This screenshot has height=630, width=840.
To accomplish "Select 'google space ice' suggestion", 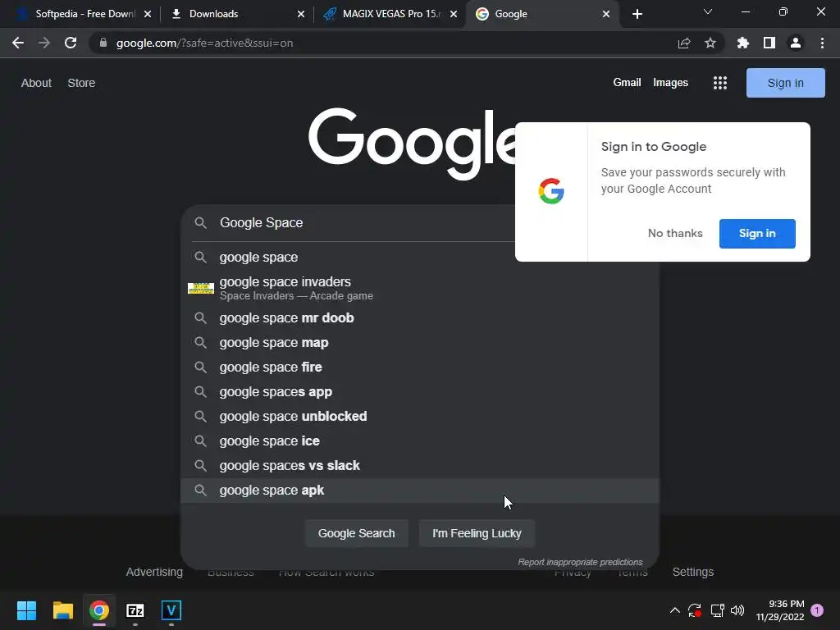I will tap(419, 441).
